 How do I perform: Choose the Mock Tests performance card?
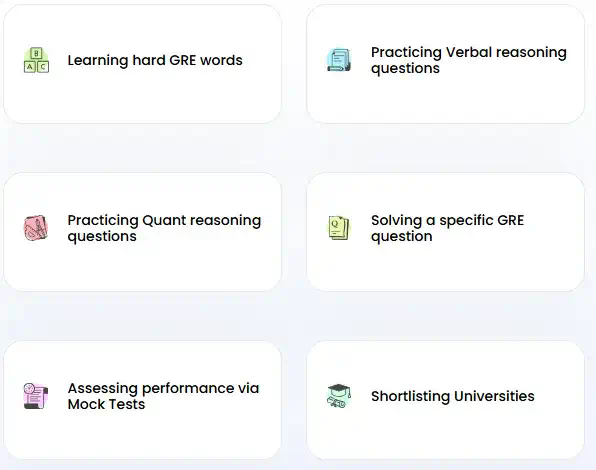point(142,400)
